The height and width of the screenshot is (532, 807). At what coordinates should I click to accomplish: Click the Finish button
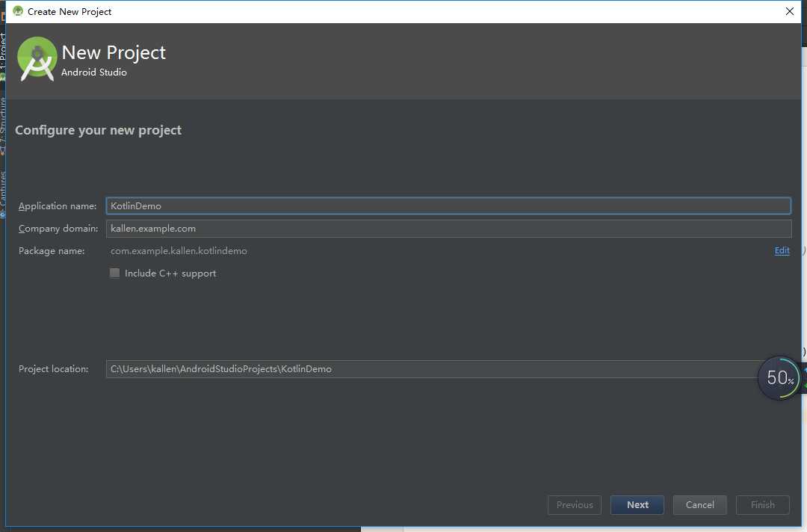(x=763, y=505)
